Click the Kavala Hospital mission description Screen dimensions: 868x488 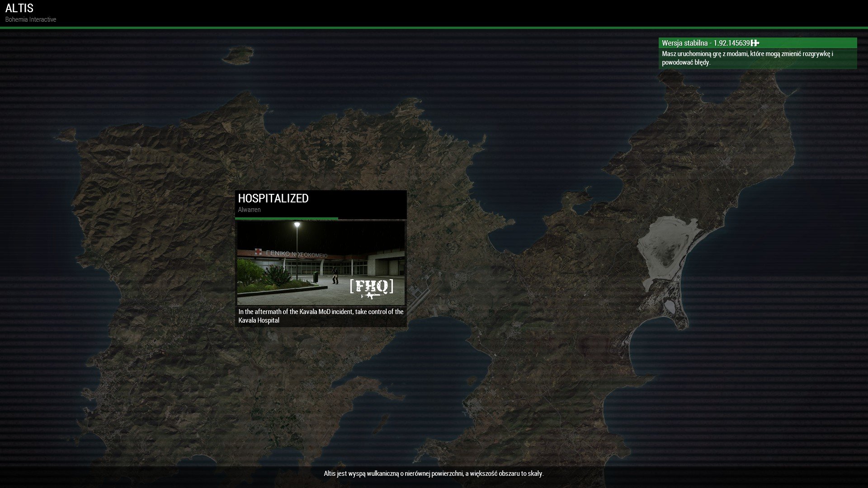[321, 316]
